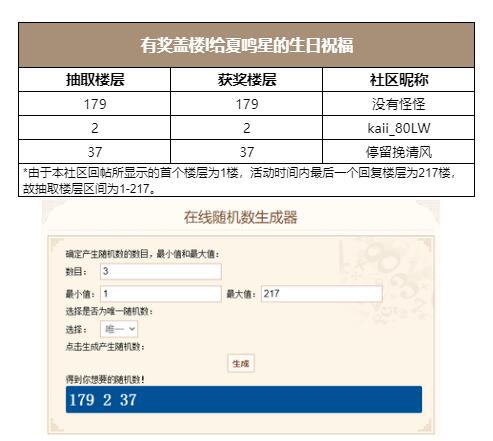The height and width of the screenshot is (441, 493).
Task: Click the 抽取楼层 column header
Action: pos(95,80)
